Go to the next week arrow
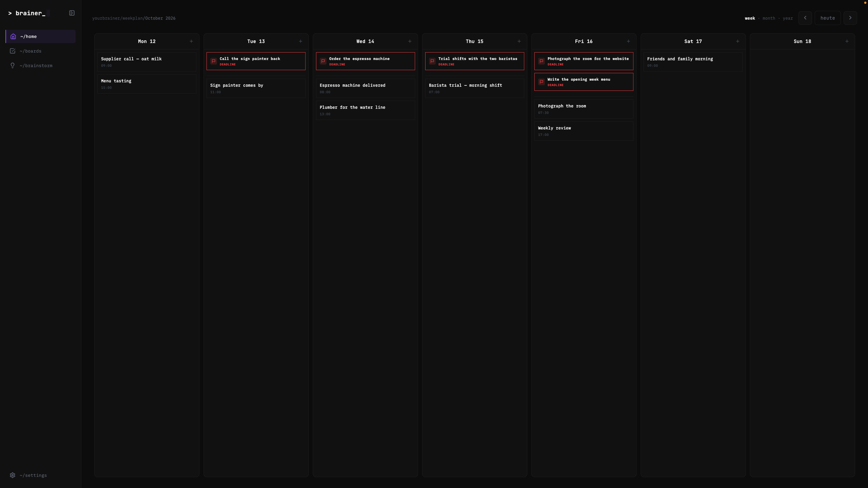 click(x=850, y=18)
